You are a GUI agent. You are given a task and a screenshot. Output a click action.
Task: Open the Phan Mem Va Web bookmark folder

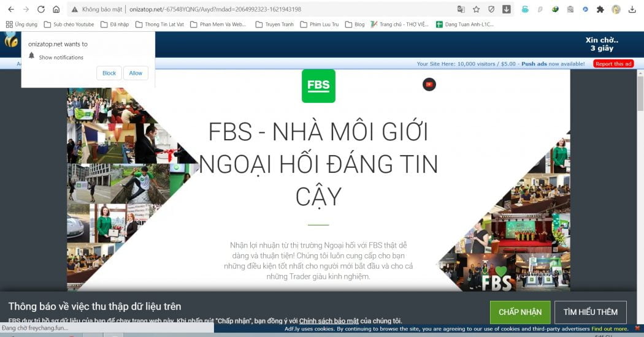click(x=218, y=25)
